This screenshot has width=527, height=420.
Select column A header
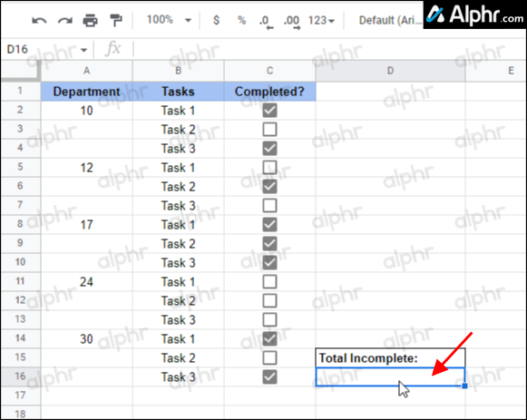tap(87, 71)
